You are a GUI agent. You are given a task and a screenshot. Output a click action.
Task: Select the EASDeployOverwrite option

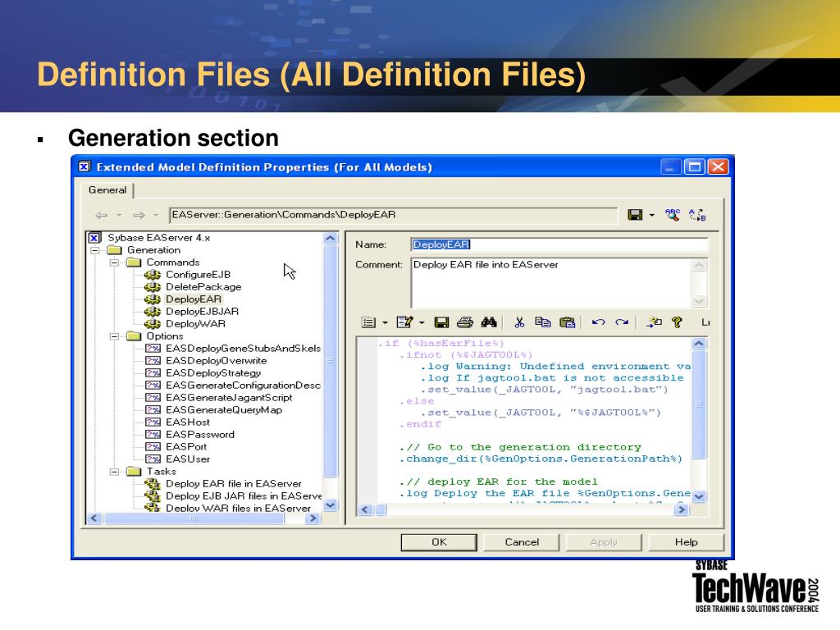click(216, 361)
